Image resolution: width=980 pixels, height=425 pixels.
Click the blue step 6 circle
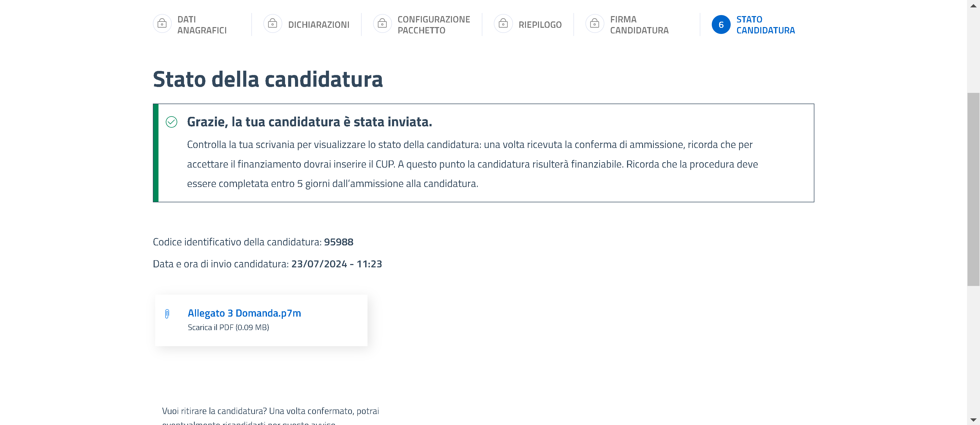tap(721, 24)
